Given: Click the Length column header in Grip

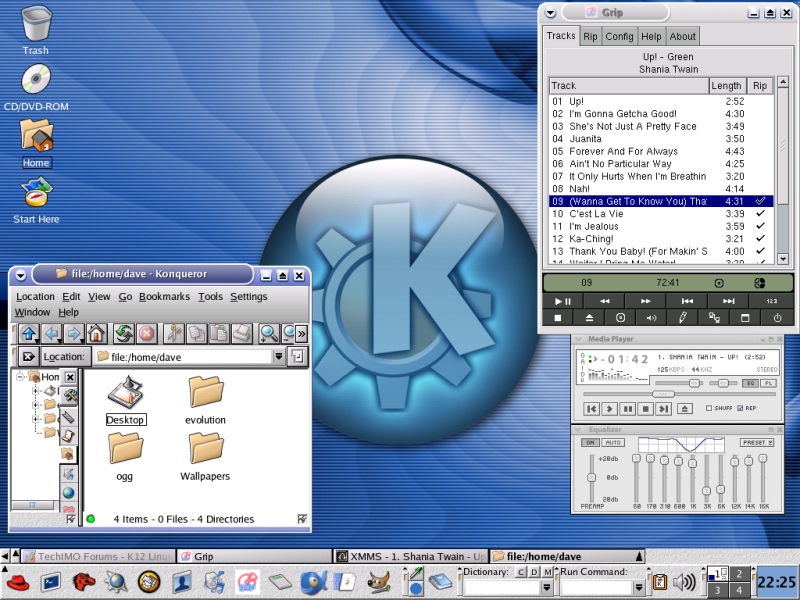Looking at the screenshot, I should [727, 86].
